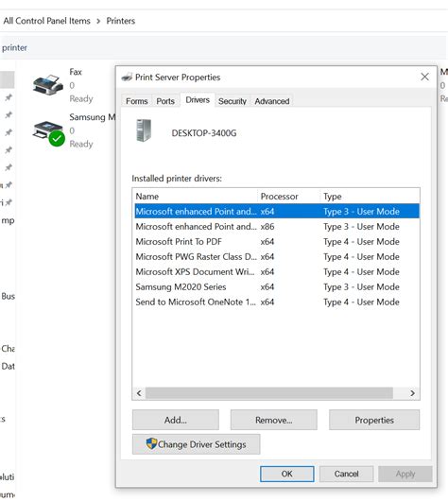The image size is (448, 501).
Task: Select Microsoft XPS Document Wri... driver
Action: coord(277,271)
